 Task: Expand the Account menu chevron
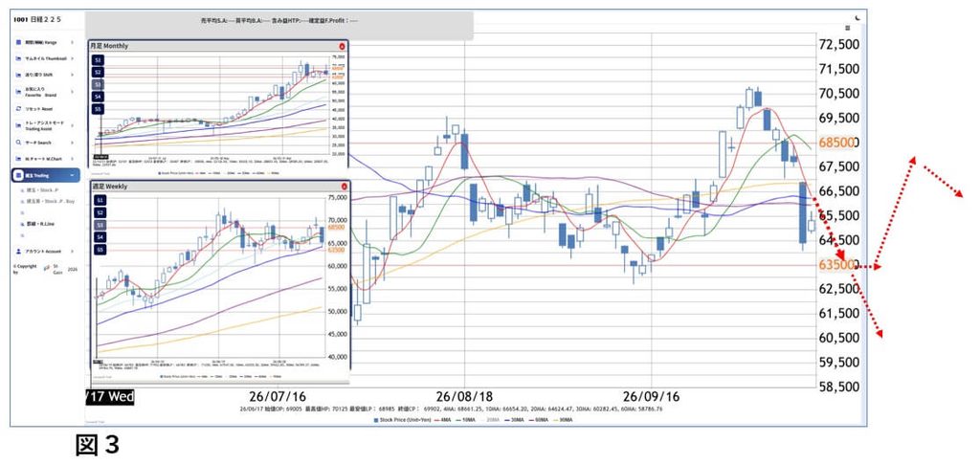point(73,251)
